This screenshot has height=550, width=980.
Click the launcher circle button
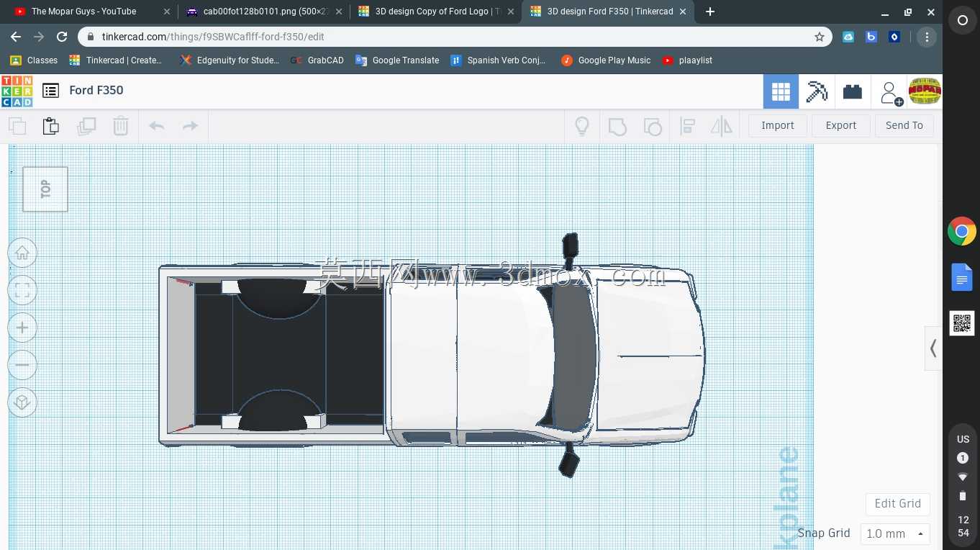(962, 21)
